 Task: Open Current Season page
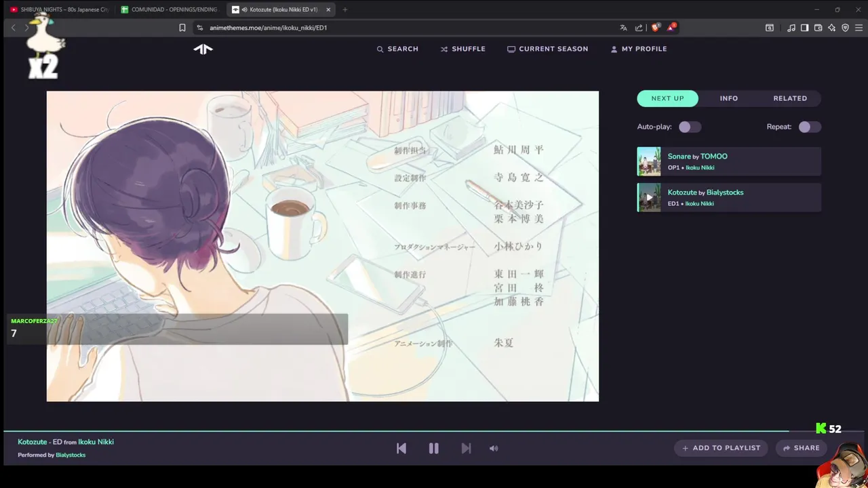point(547,49)
